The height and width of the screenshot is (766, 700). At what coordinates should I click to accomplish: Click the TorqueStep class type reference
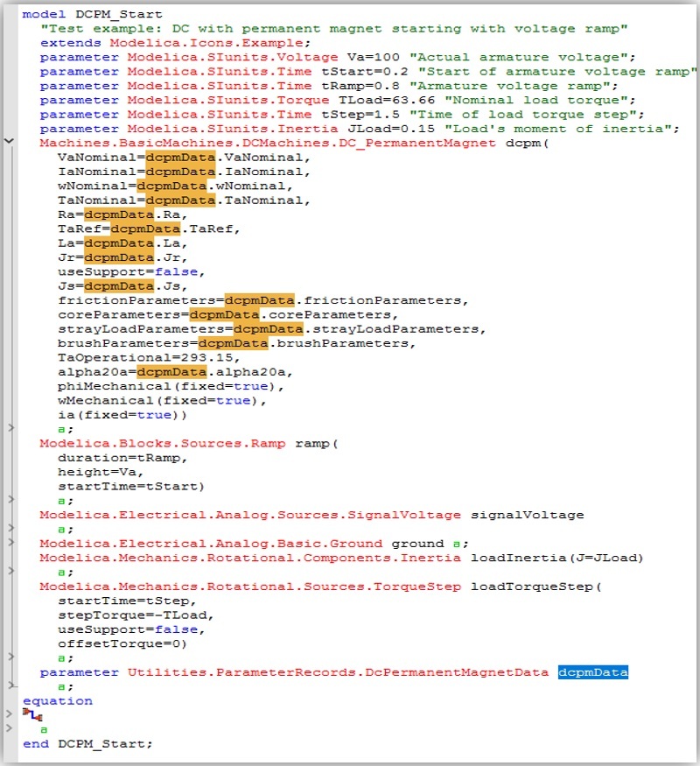click(x=250, y=587)
